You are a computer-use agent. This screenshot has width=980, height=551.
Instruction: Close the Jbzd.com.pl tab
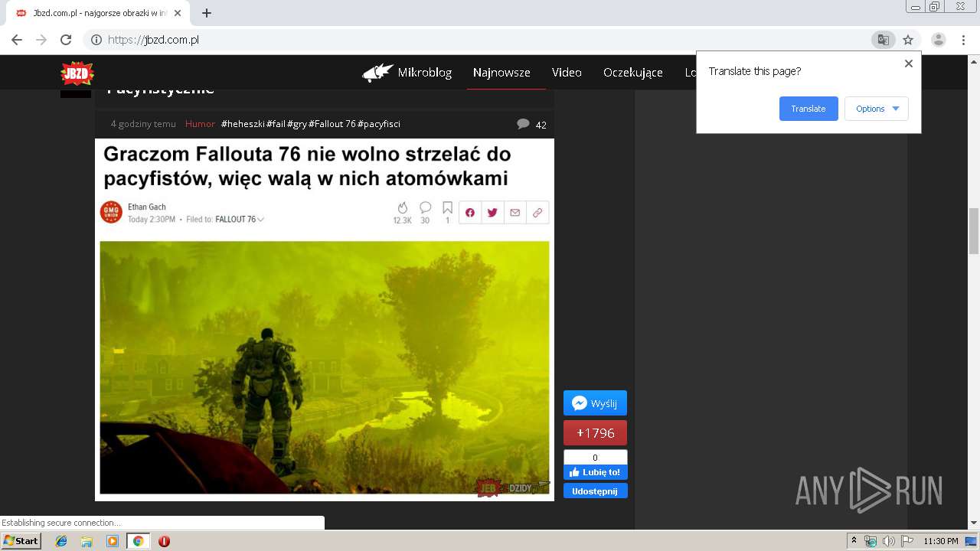pyautogui.click(x=178, y=13)
